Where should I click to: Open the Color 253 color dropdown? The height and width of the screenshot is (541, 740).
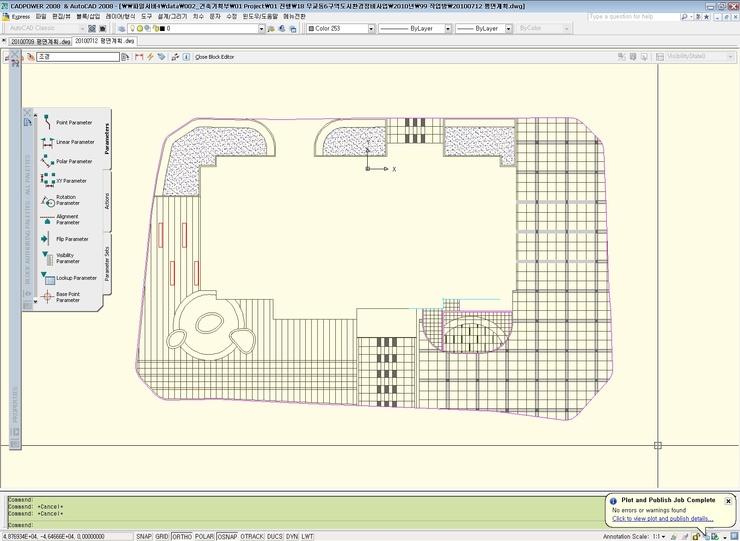click(371, 29)
